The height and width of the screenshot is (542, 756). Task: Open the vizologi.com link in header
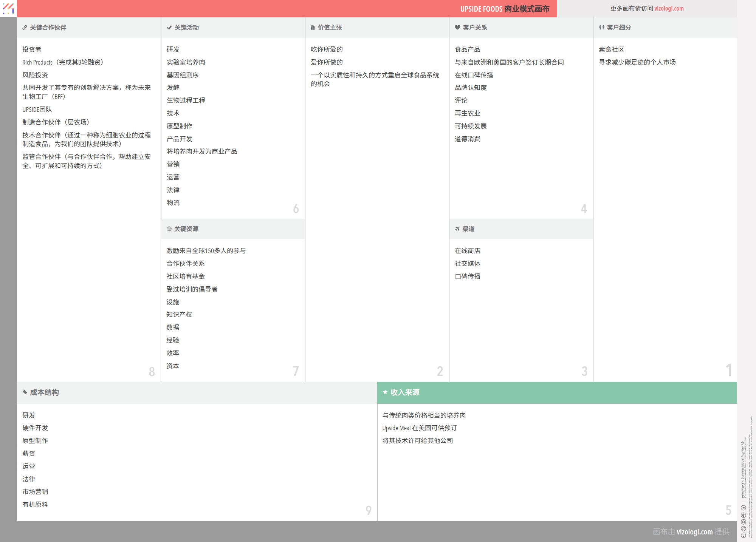pyautogui.click(x=669, y=8)
